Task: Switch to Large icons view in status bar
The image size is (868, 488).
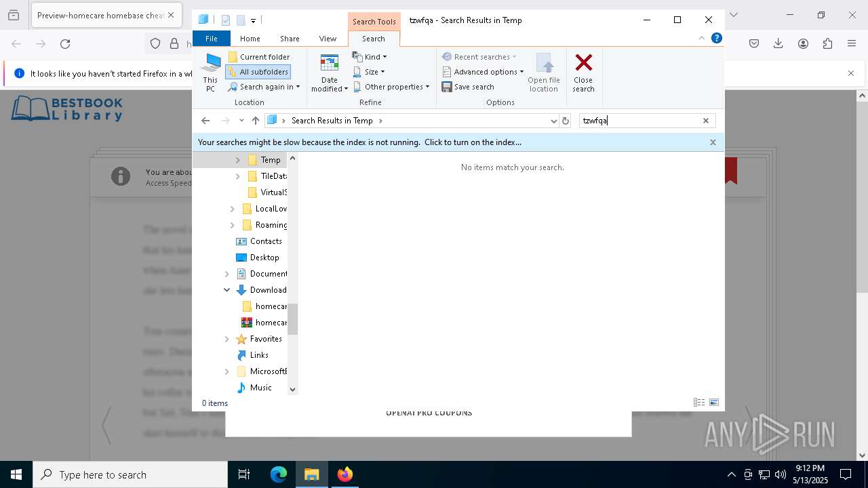Action: click(x=714, y=403)
